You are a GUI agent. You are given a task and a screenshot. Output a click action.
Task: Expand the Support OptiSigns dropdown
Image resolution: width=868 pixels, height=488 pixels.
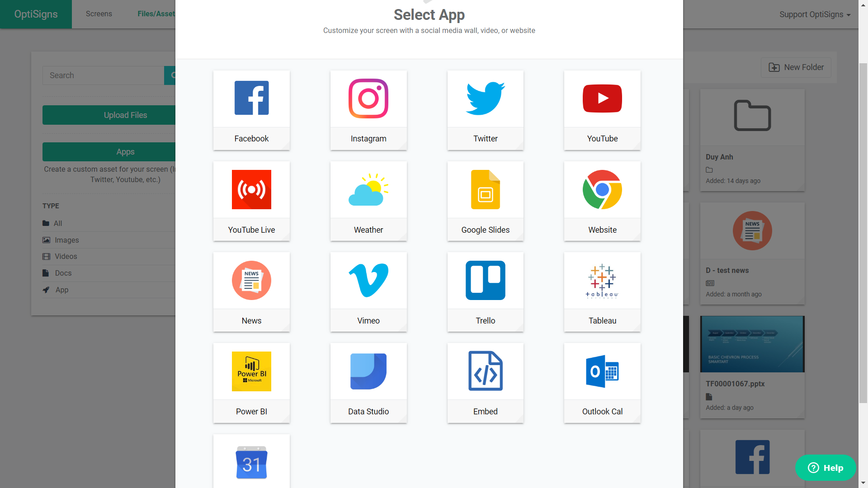point(815,14)
